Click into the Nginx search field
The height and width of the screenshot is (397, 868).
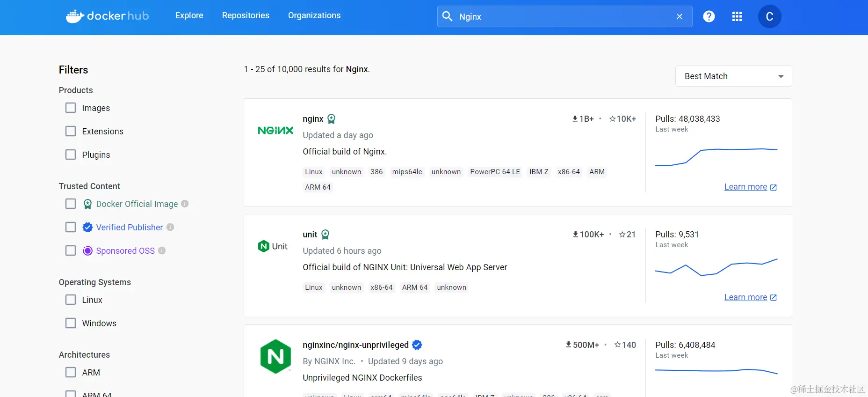tap(561, 16)
